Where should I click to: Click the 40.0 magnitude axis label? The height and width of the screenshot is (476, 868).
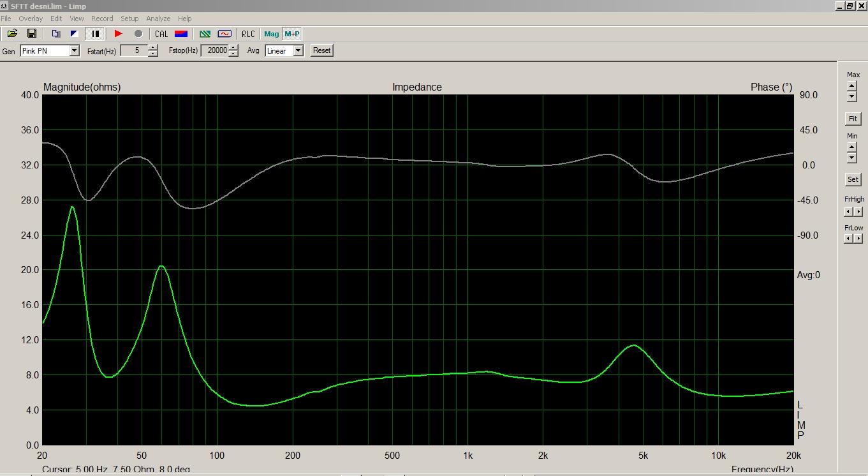(x=30, y=95)
